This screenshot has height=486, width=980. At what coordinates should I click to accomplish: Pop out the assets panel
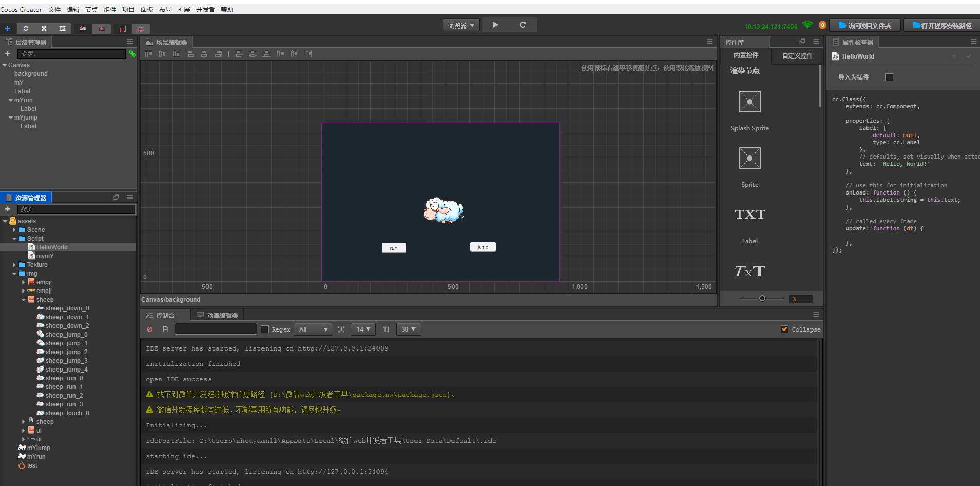(x=116, y=197)
